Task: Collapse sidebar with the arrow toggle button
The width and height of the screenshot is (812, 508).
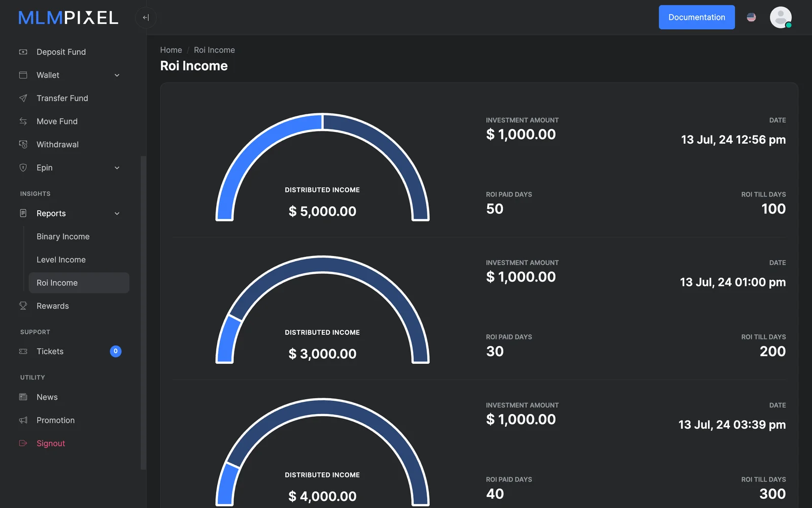Action: 146,18
